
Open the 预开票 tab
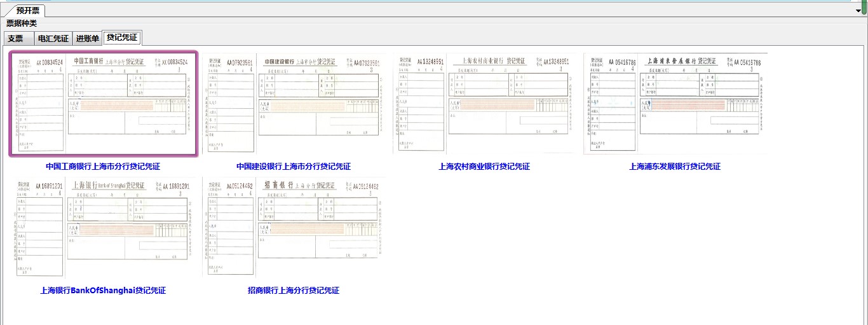tap(27, 11)
